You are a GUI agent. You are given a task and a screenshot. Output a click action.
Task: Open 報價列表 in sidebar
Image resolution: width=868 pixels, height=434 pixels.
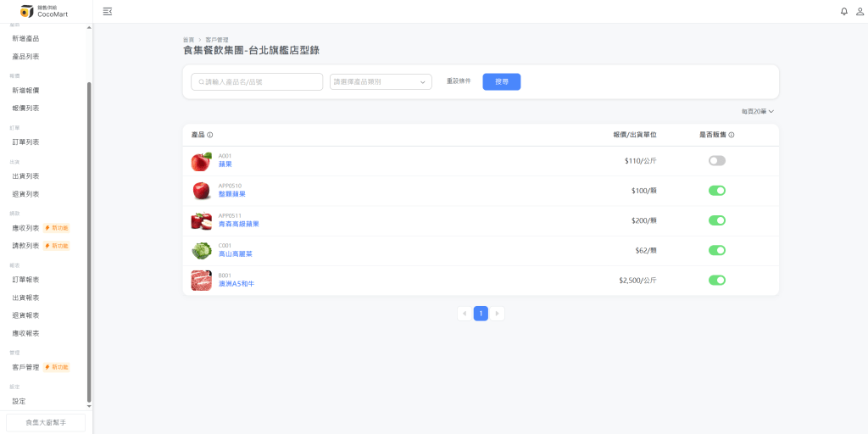pos(25,108)
